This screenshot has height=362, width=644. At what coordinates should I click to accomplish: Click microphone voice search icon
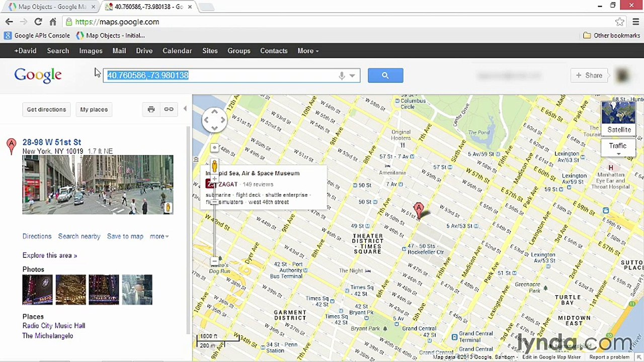342,75
